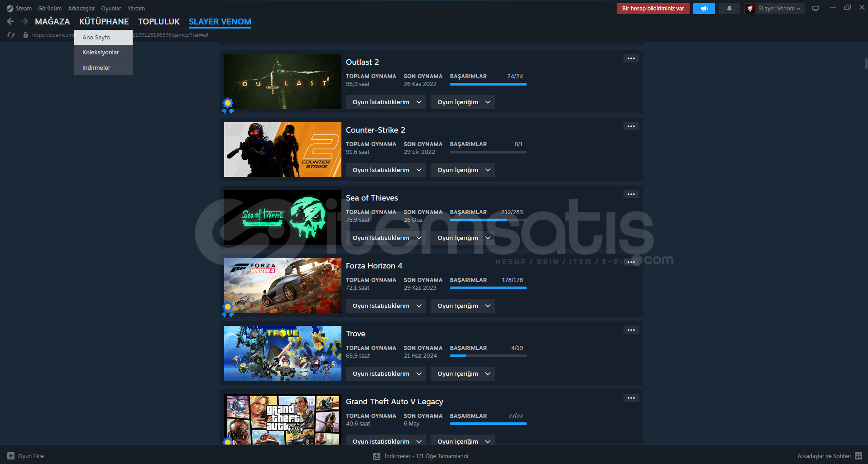Open Grand Theft Auto V Legacy title
Screen dimensions: 868x464
point(394,402)
